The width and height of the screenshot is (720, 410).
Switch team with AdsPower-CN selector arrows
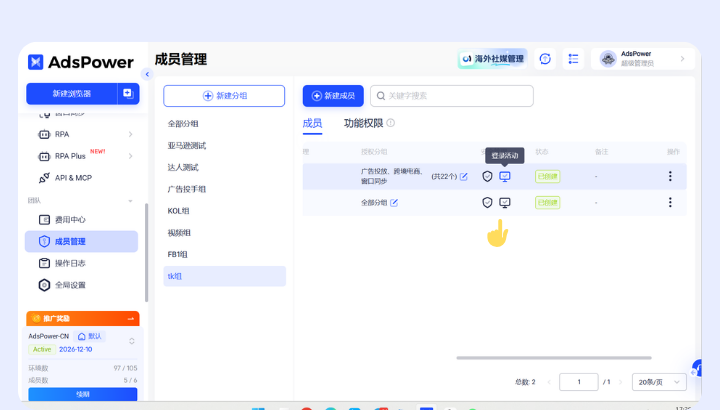pos(132,341)
